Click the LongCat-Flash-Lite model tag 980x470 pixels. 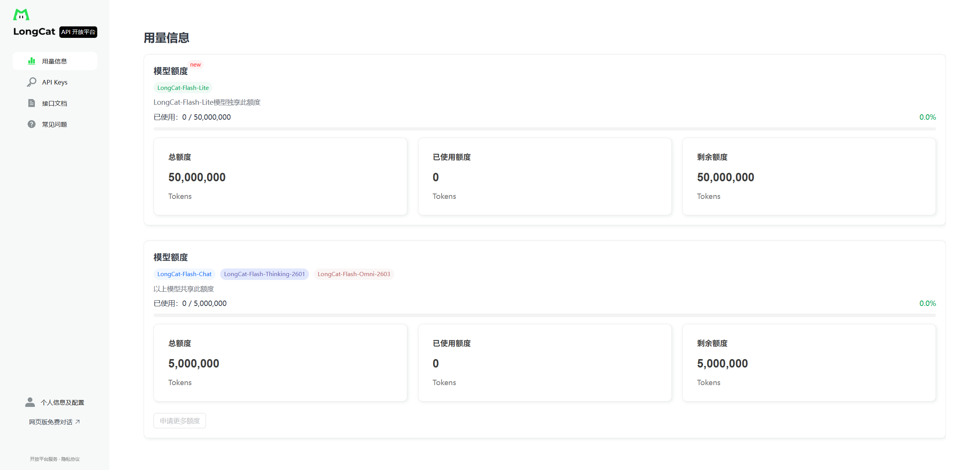click(x=183, y=88)
